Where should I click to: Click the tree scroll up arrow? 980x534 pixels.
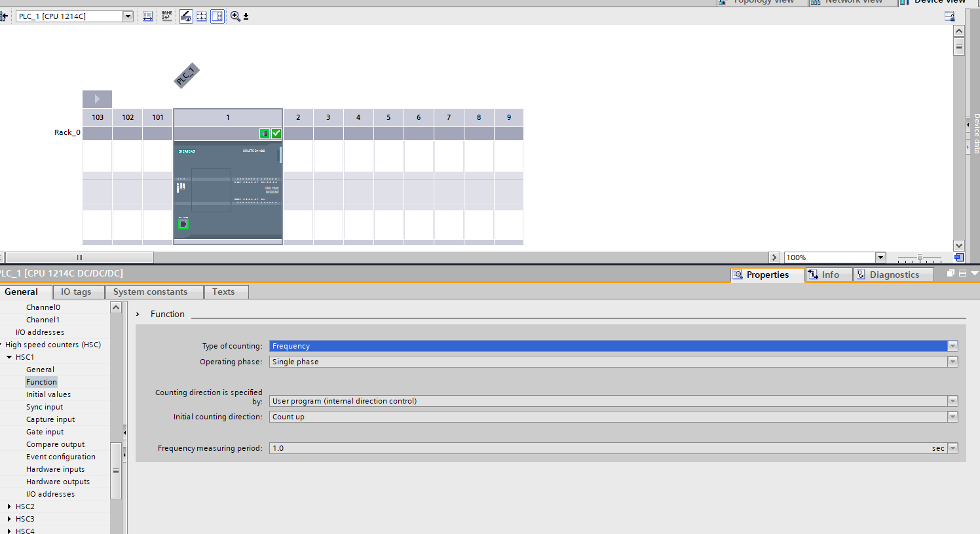[x=116, y=307]
